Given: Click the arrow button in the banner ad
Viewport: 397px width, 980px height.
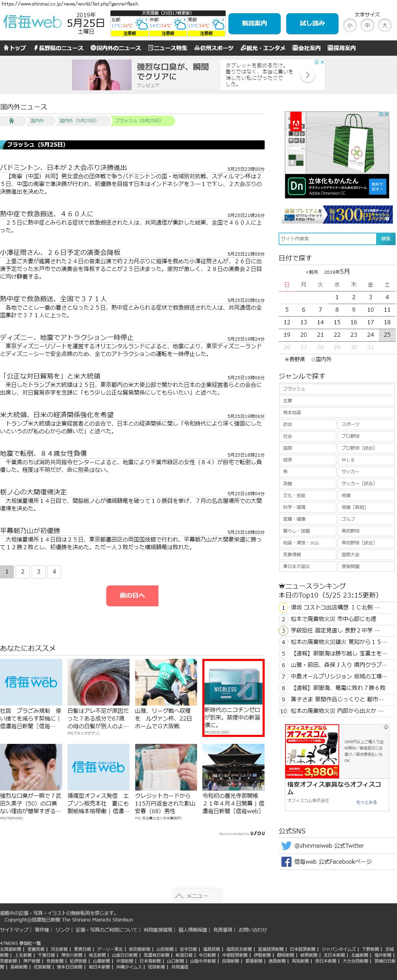Looking at the screenshot, I should (307, 75).
